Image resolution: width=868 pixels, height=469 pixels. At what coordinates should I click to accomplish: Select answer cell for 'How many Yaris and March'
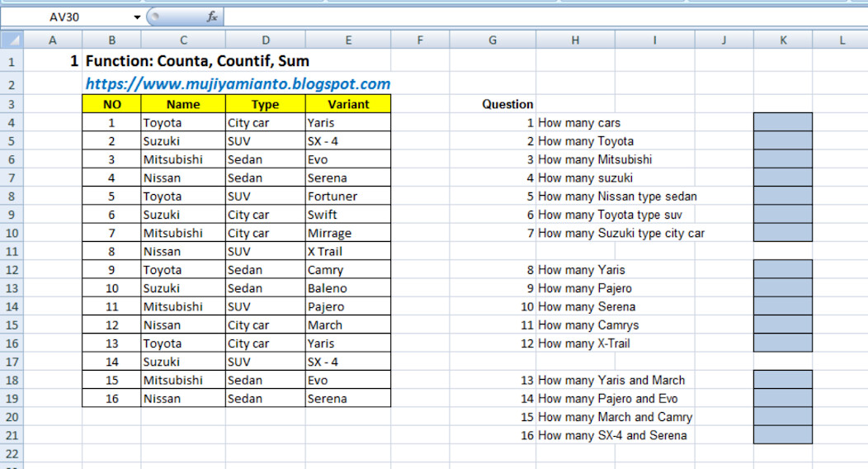(783, 380)
